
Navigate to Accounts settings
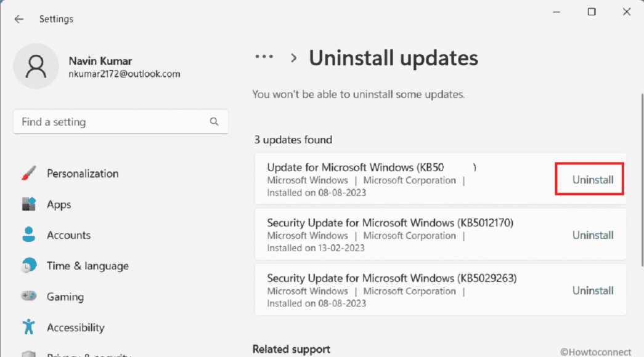(68, 235)
